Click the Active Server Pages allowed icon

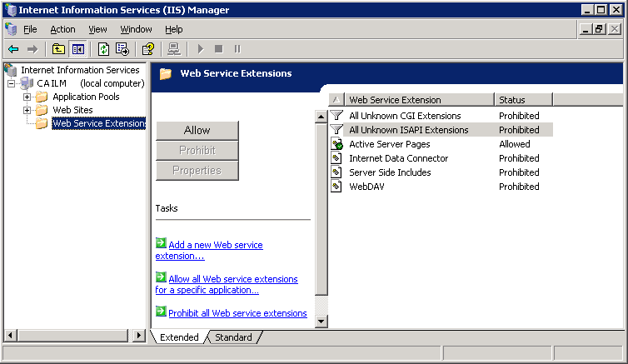click(336, 144)
